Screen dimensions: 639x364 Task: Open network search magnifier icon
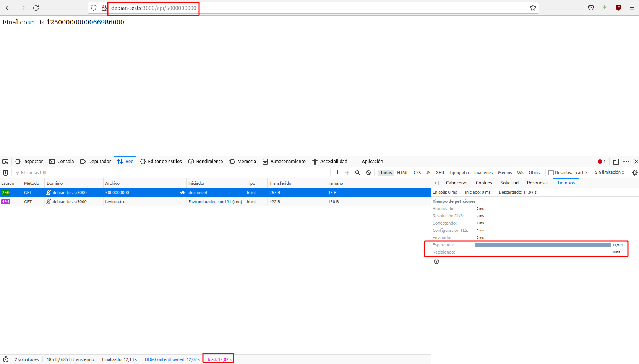click(x=358, y=173)
